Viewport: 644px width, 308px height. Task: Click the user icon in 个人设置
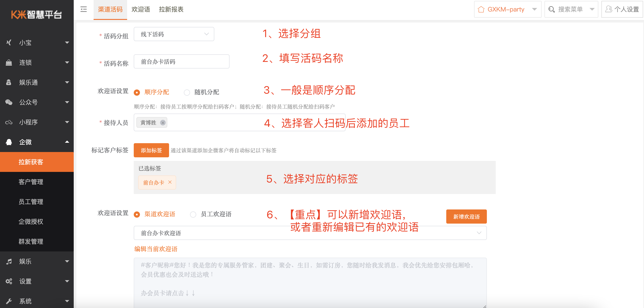coord(609,9)
